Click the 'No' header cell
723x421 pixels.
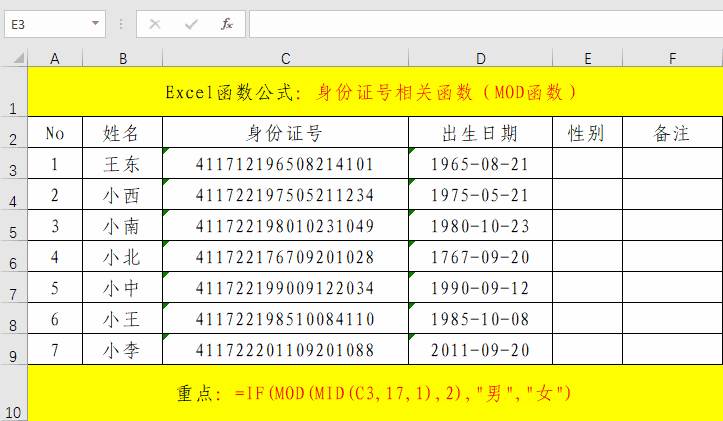[55, 133]
